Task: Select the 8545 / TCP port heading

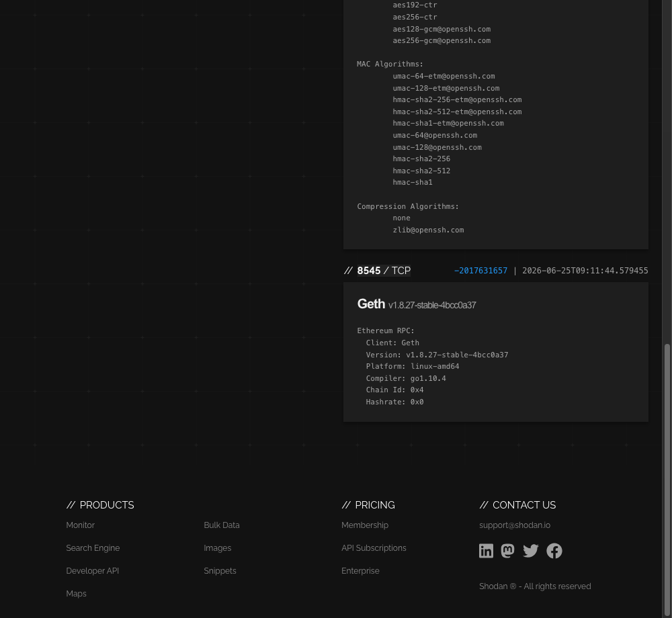Action: pos(384,271)
